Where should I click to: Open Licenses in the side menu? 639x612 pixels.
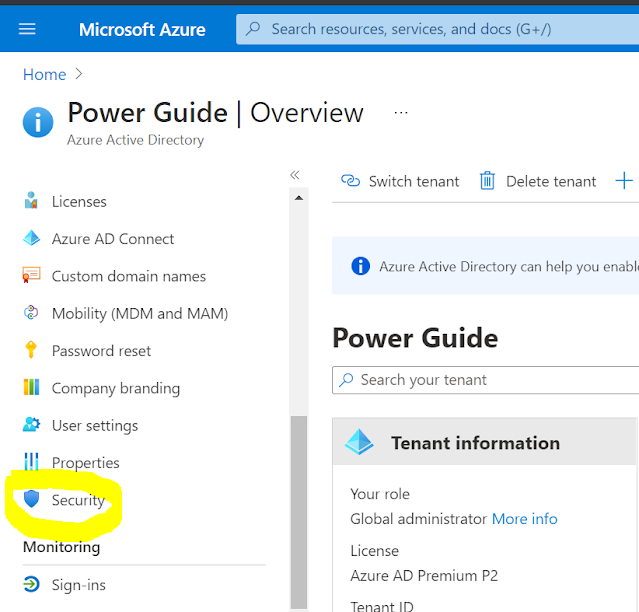[79, 202]
